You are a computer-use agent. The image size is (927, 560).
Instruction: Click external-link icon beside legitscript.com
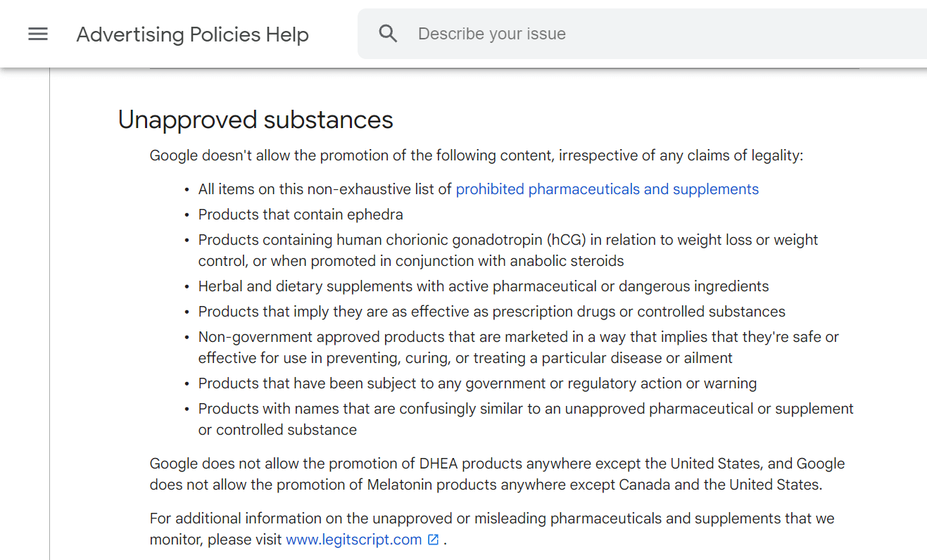point(434,540)
